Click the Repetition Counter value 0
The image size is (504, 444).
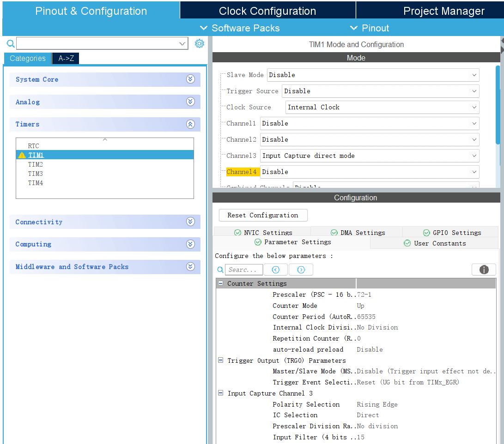pos(359,338)
